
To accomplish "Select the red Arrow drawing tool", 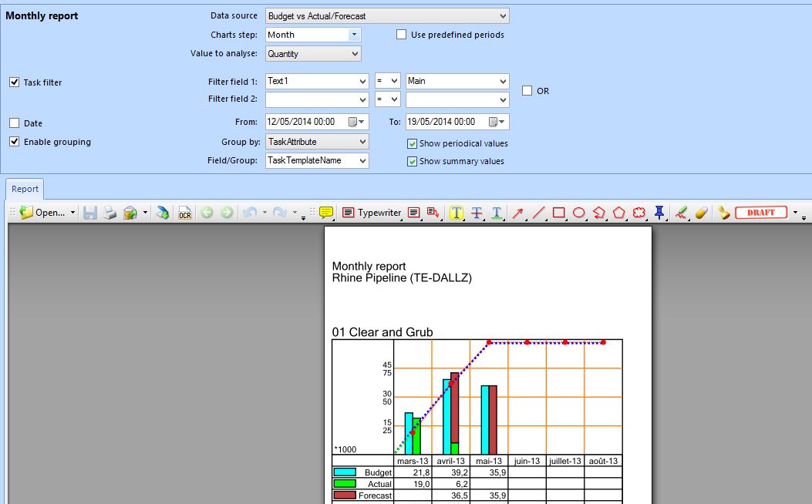I will 518,213.
